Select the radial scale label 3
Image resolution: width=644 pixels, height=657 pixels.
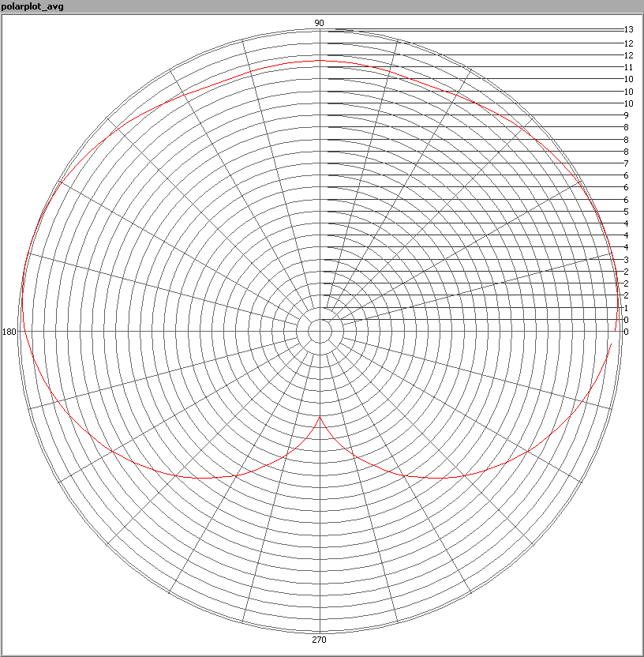[x=626, y=260]
